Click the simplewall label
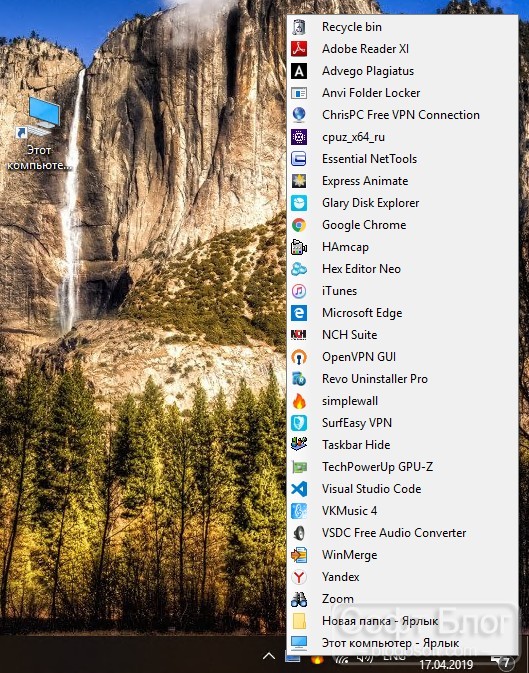 [x=350, y=401]
